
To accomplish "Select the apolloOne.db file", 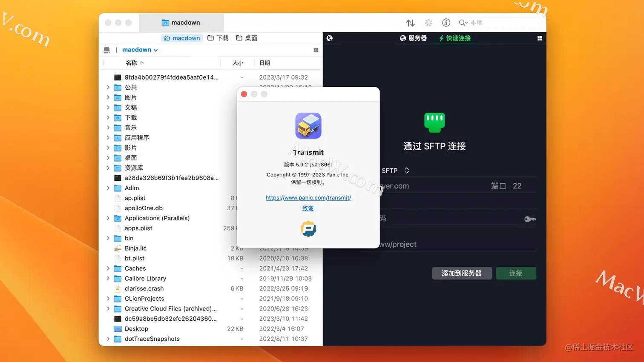I will pyautogui.click(x=144, y=208).
